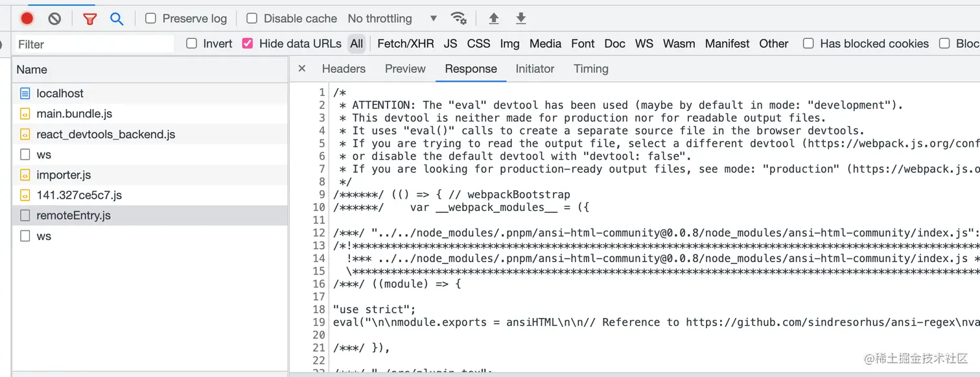Open network conditions wifi settings icon
This screenshot has height=377, width=980.
459,18
